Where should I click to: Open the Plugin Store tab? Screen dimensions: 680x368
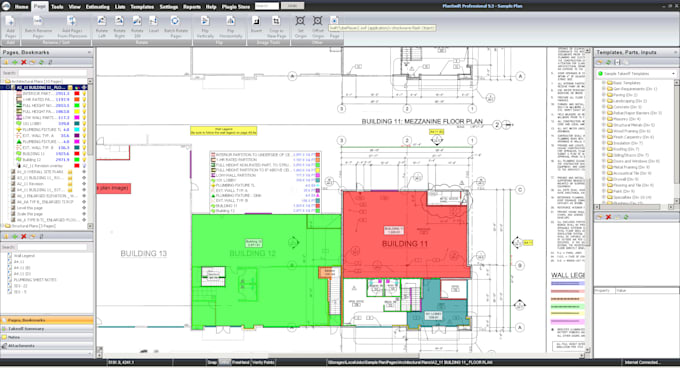tap(236, 7)
